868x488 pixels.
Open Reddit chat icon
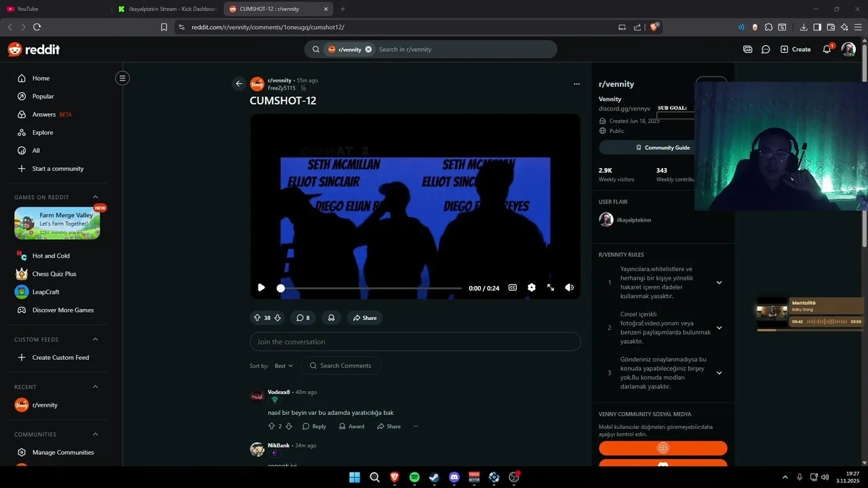766,49
